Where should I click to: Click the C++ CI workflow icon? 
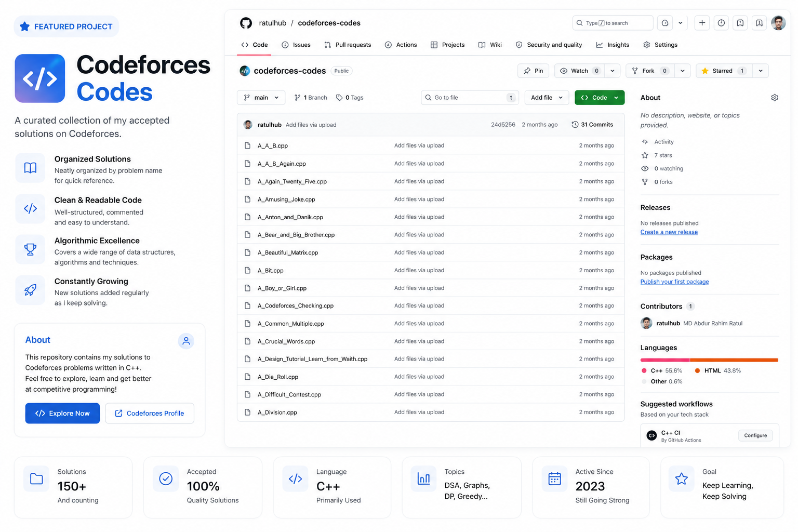pos(651,435)
